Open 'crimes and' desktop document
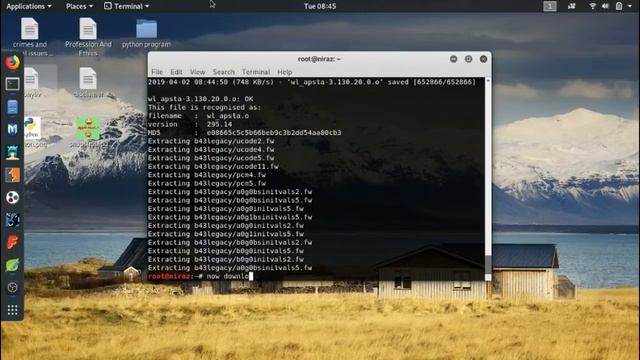The image size is (640, 360). click(30, 37)
